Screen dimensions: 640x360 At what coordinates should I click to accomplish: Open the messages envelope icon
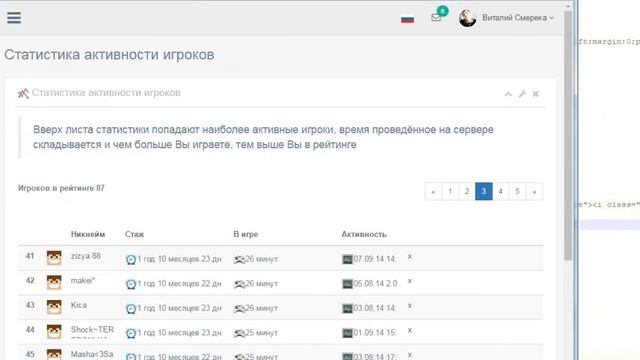pos(436,17)
